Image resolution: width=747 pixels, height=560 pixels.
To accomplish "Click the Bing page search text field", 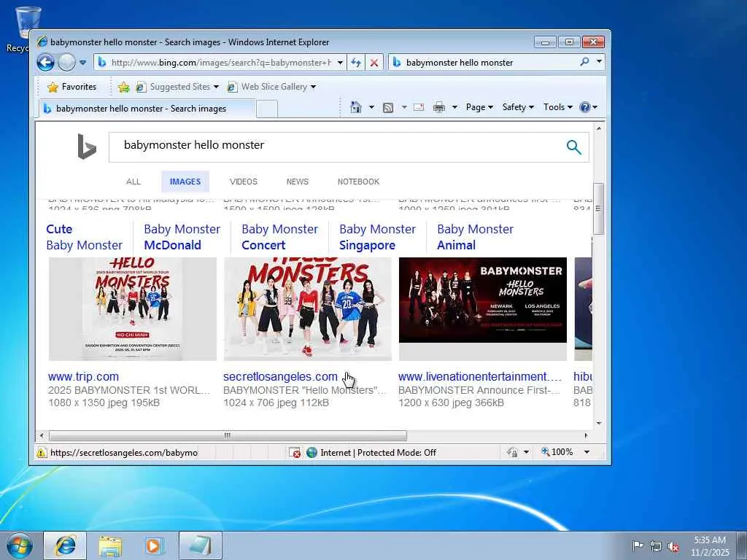I will click(333, 147).
